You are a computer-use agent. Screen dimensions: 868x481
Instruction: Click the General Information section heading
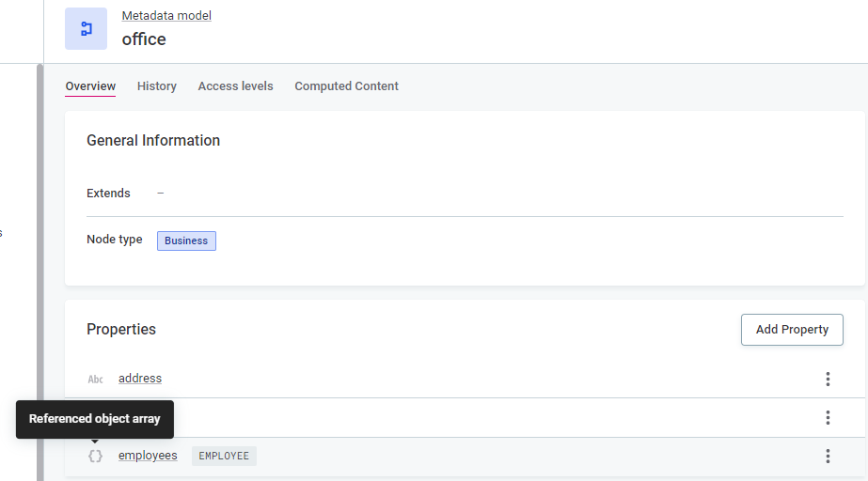click(x=153, y=141)
